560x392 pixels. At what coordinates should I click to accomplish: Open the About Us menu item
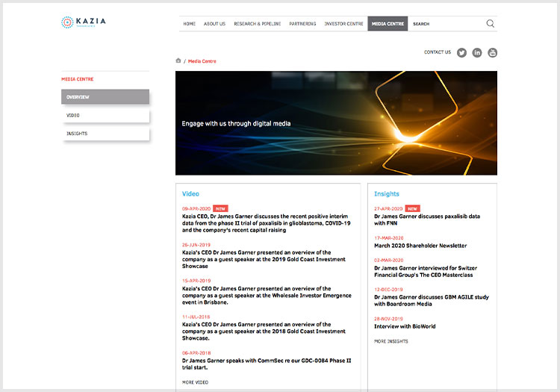[x=214, y=24]
